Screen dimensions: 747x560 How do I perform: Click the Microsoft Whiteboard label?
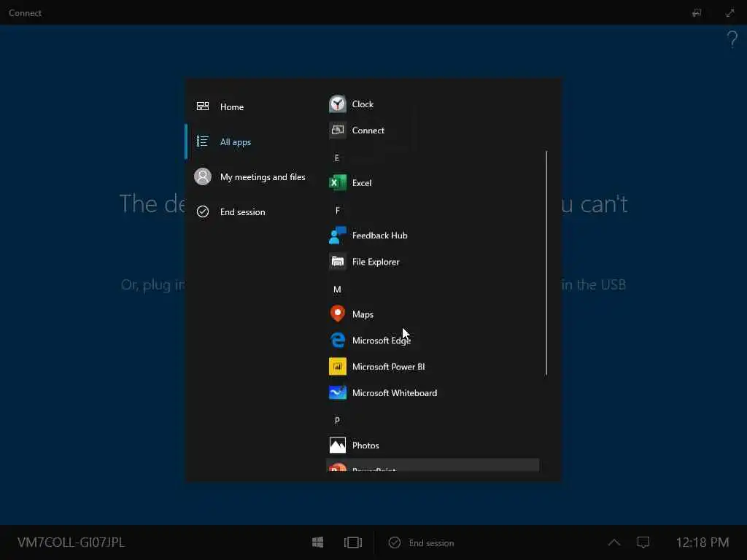pos(395,393)
